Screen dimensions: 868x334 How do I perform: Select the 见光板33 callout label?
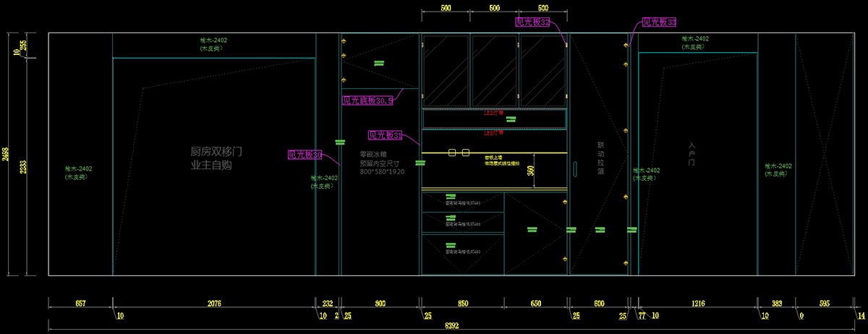point(659,22)
